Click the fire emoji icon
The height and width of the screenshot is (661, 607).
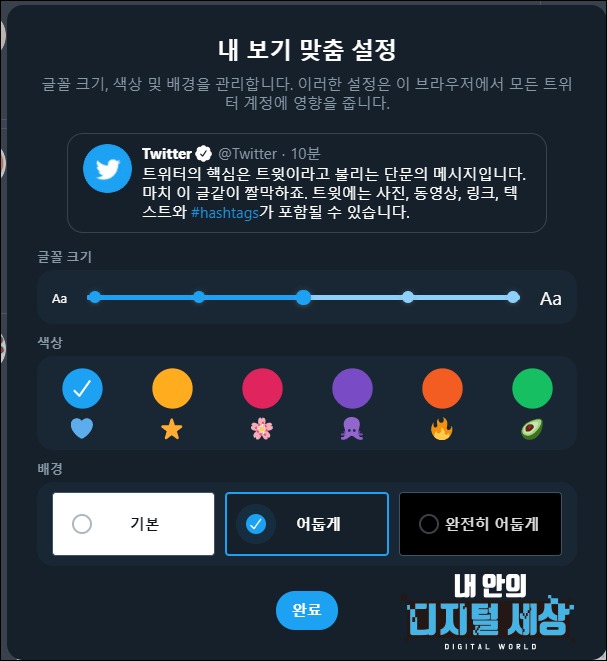(x=442, y=429)
